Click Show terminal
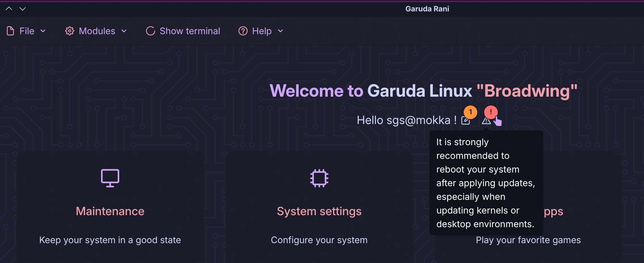The height and width of the screenshot is (263, 644). coord(183,31)
